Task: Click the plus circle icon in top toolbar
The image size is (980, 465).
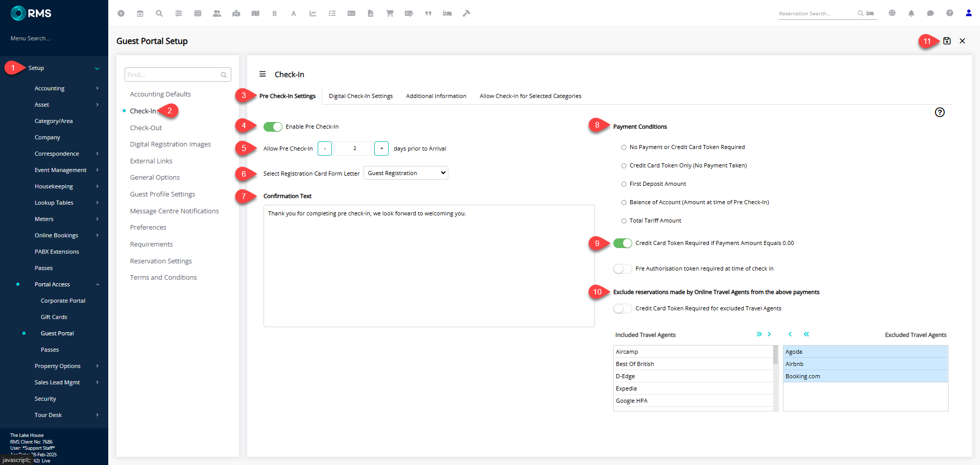Action: pyautogui.click(x=121, y=13)
